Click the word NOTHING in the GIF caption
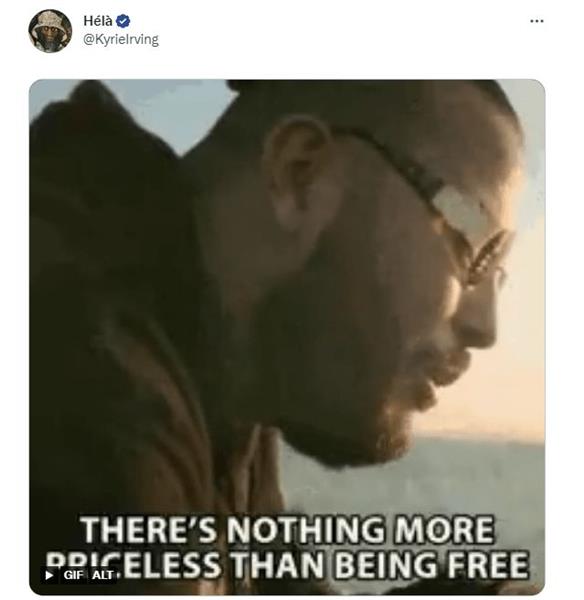 pos(306,529)
